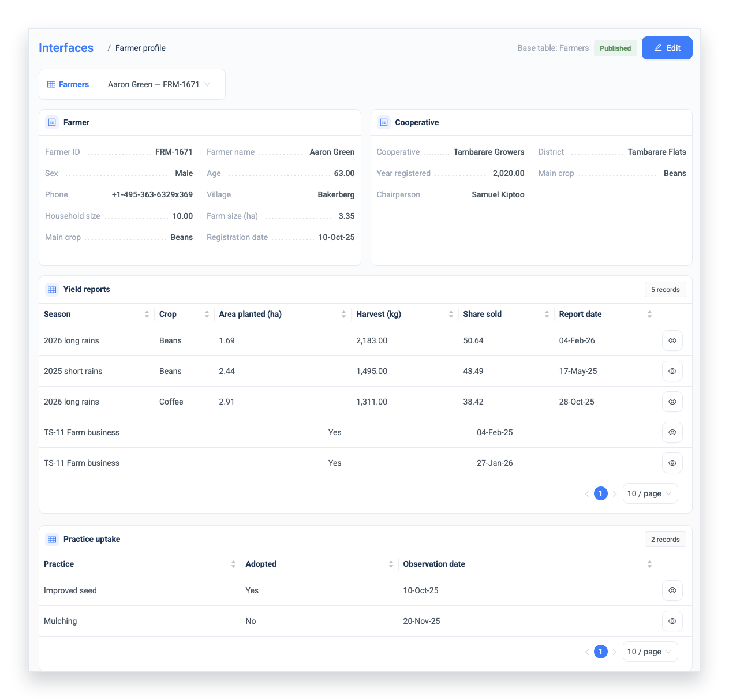View the TS-11 record dated 04-Feb-25
Screen dimensions: 729x700
tap(672, 432)
